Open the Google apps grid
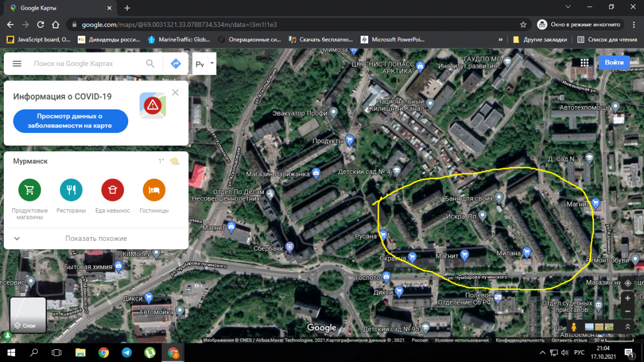 click(x=584, y=63)
